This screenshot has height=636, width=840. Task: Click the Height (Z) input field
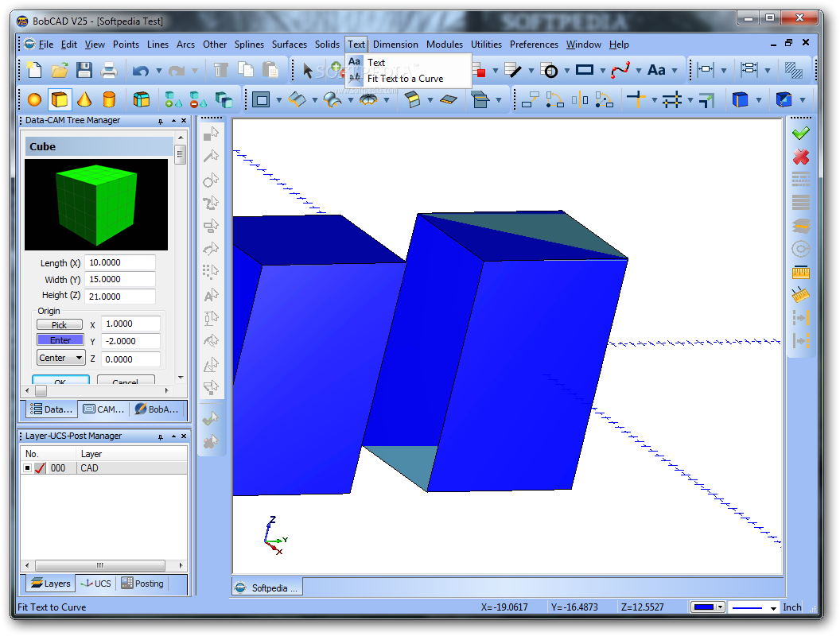(x=120, y=297)
